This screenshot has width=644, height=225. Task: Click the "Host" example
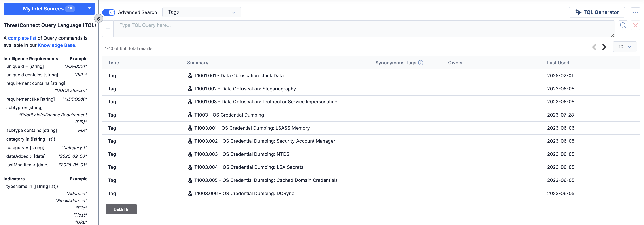80,215
